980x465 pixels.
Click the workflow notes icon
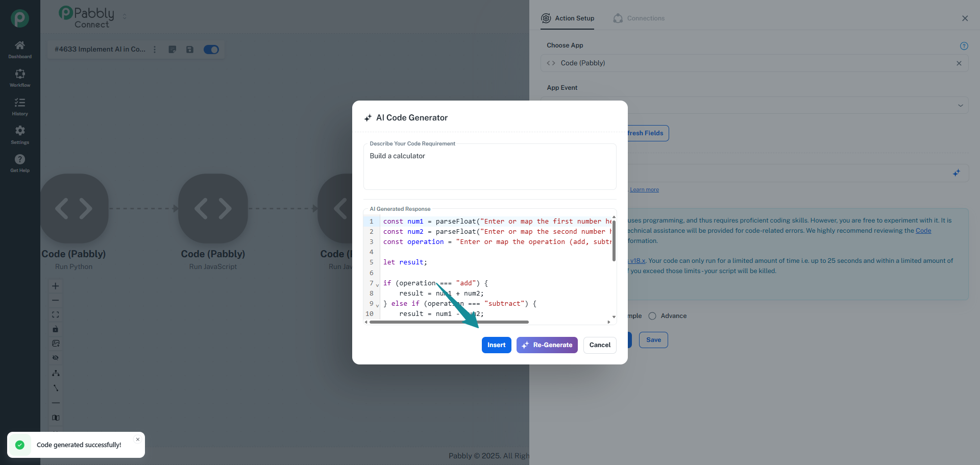173,50
